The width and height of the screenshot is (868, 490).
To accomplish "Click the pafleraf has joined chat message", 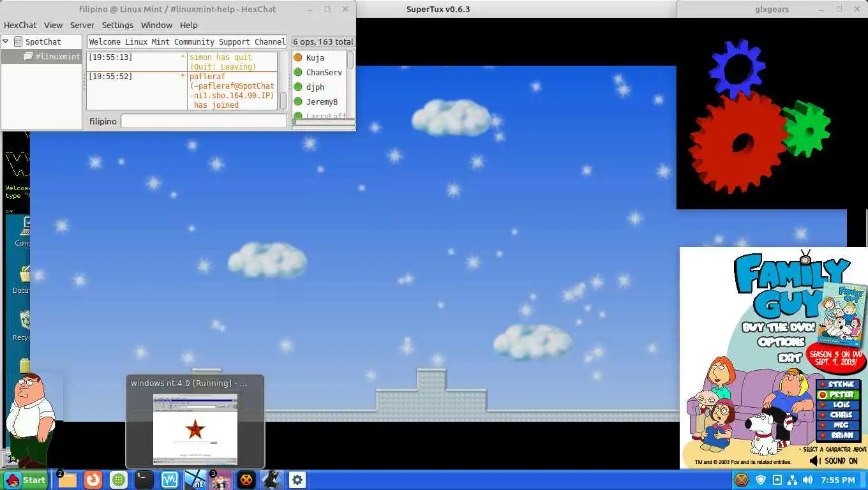I will (232, 91).
